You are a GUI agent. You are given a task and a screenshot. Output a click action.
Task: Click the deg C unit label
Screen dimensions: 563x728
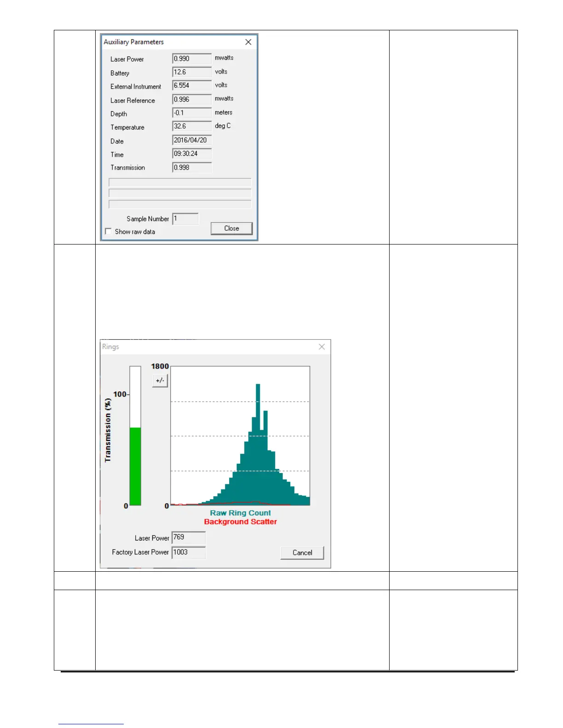click(x=223, y=125)
